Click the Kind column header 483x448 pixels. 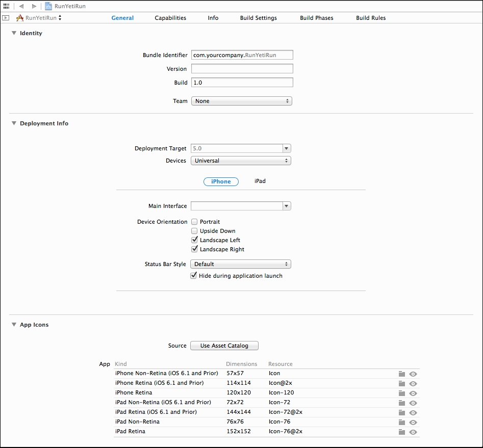pyautogui.click(x=121, y=364)
